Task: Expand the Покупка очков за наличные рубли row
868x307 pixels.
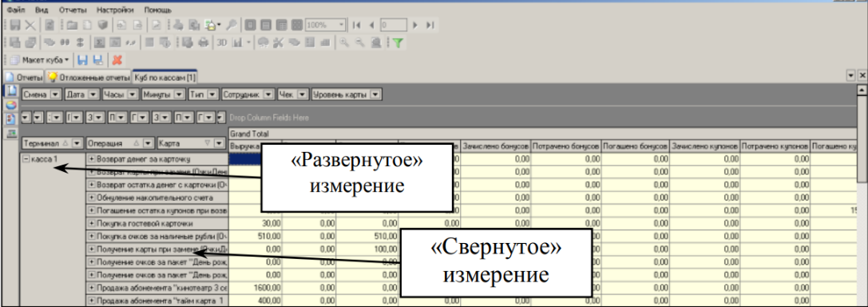Action: coord(91,236)
